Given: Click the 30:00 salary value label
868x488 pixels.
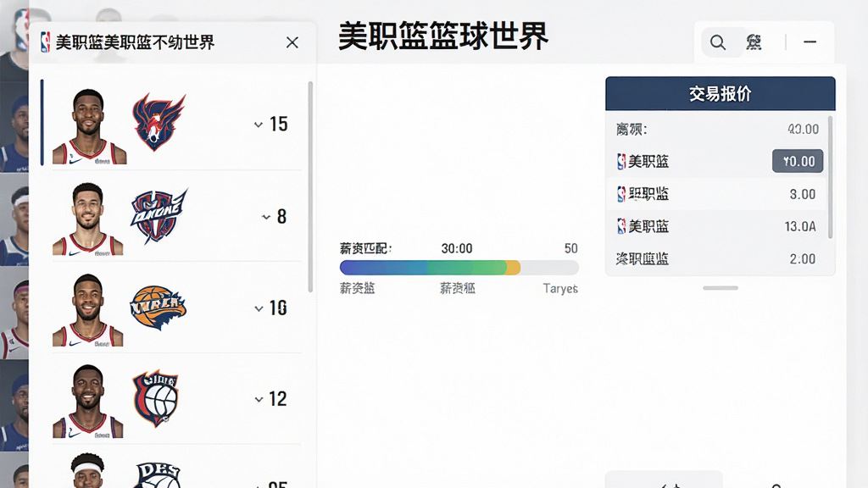Looking at the screenshot, I should (457, 248).
